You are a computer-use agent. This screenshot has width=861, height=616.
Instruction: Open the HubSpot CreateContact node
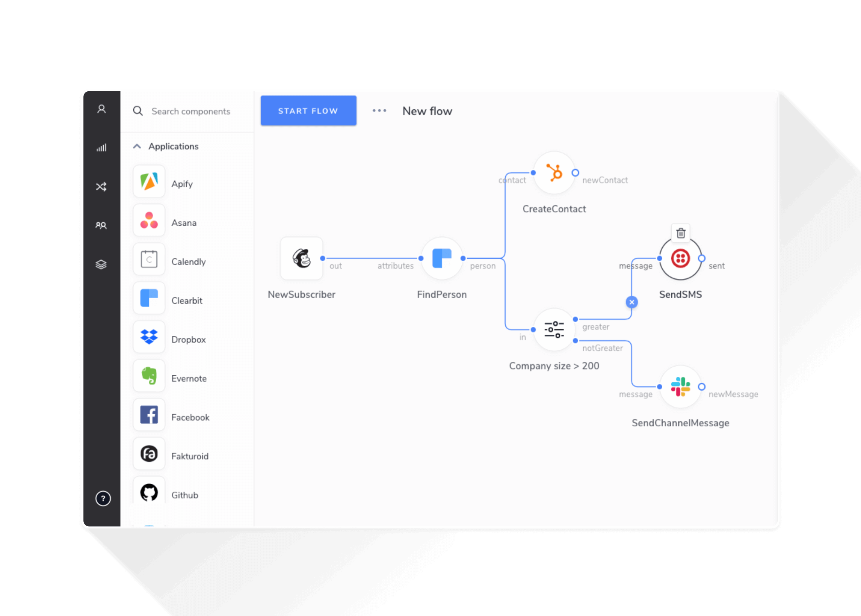click(554, 173)
